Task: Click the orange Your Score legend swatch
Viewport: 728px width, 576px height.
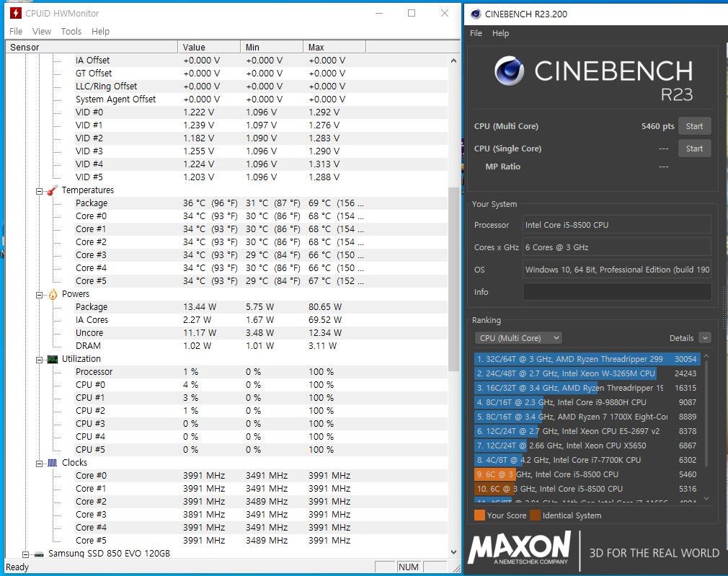Action: tap(479, 515)
